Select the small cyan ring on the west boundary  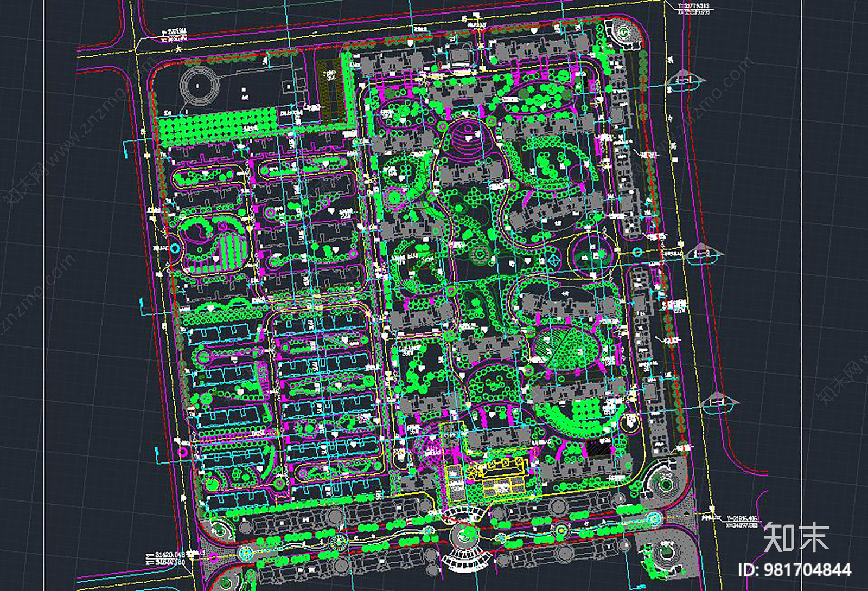tap(175, 249)
